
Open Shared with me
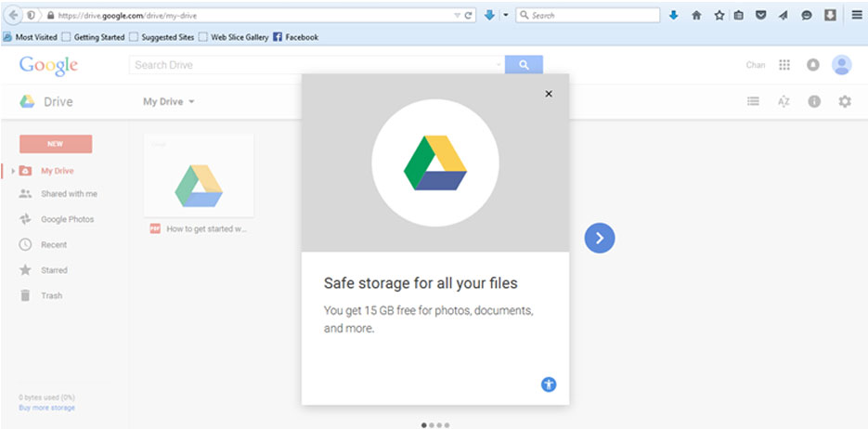pos(68,194)
